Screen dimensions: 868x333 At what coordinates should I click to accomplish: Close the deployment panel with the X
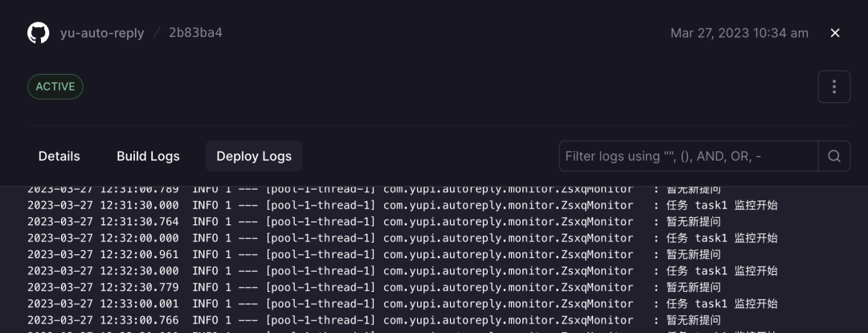(x=835, y=33)
